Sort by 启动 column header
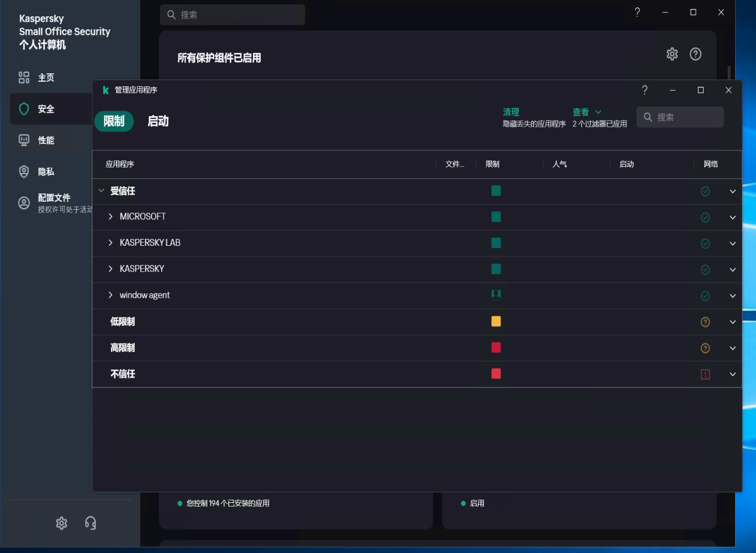 pyautogui.click(x=626, y=164)
